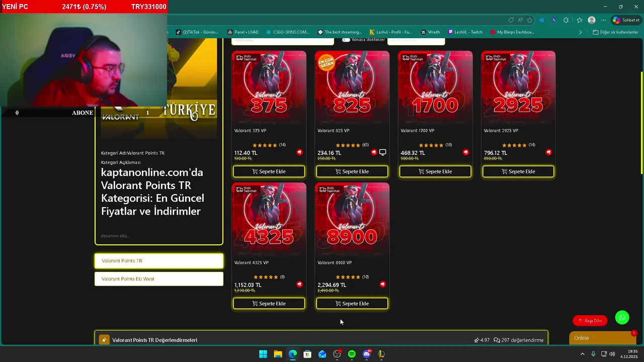644x362 pixels.
Task: Add Valorant 1700 VP to cart with Sepete Ekle
Action: [x=435, y=171]
